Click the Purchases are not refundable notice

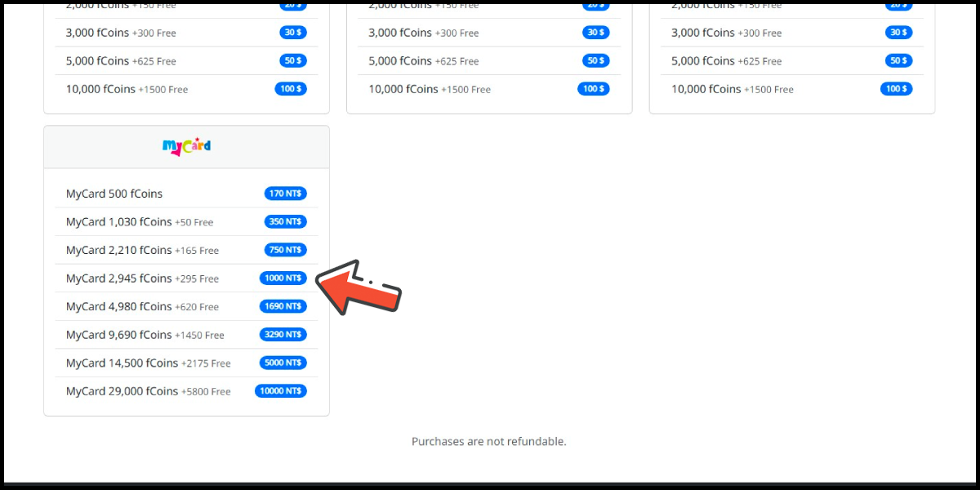pyautogui.click(x=488, y=441)
